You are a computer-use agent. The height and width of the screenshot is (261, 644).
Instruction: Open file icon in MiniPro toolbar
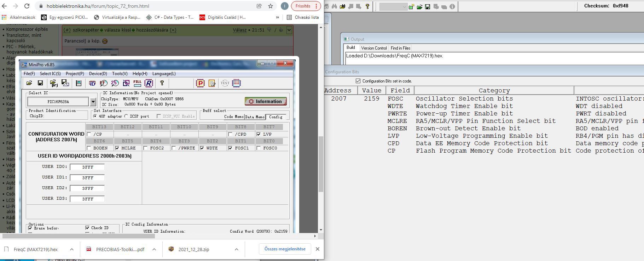coord(29,83)
